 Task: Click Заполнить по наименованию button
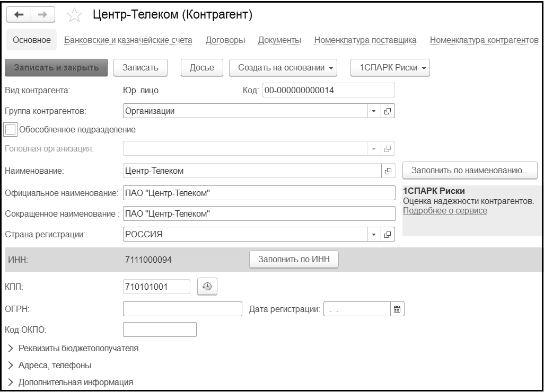[470, 171]
